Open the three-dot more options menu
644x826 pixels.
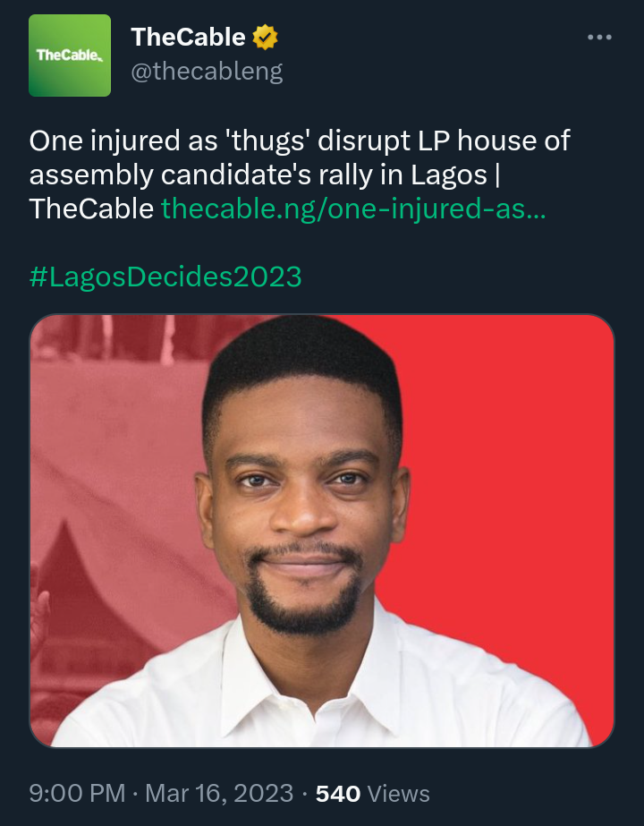pos(598,38)
